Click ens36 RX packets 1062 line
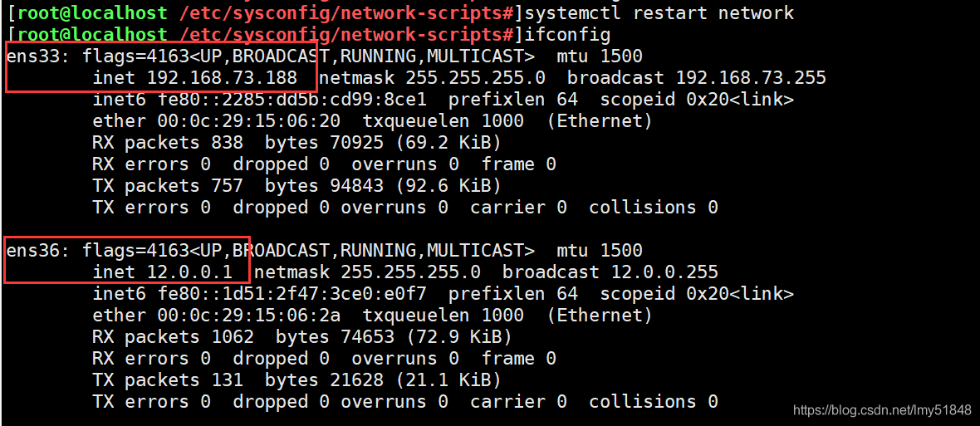Viewport: 980px width, 426px height. [302, 336]
